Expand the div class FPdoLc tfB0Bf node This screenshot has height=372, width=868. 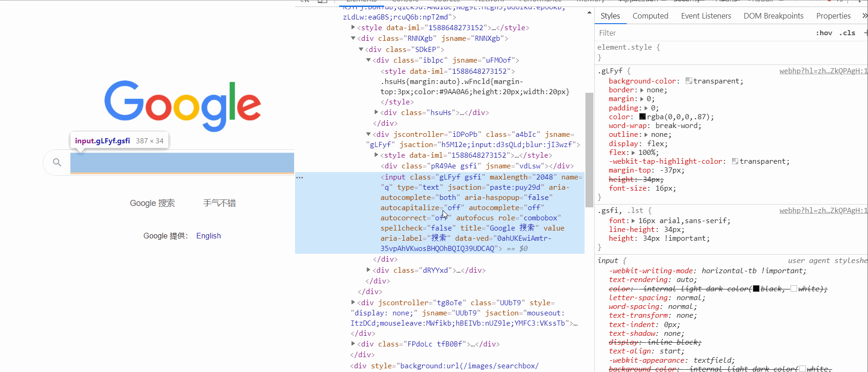click(353, 344)
